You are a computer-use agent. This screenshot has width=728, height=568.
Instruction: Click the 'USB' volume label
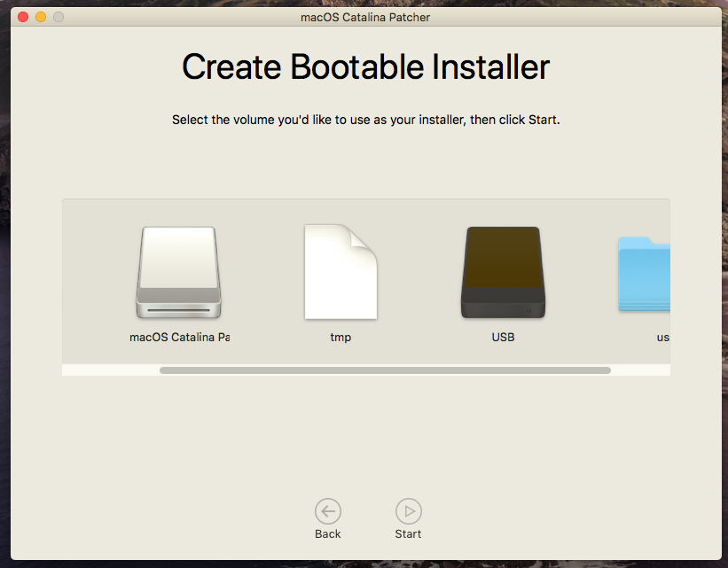504,338
